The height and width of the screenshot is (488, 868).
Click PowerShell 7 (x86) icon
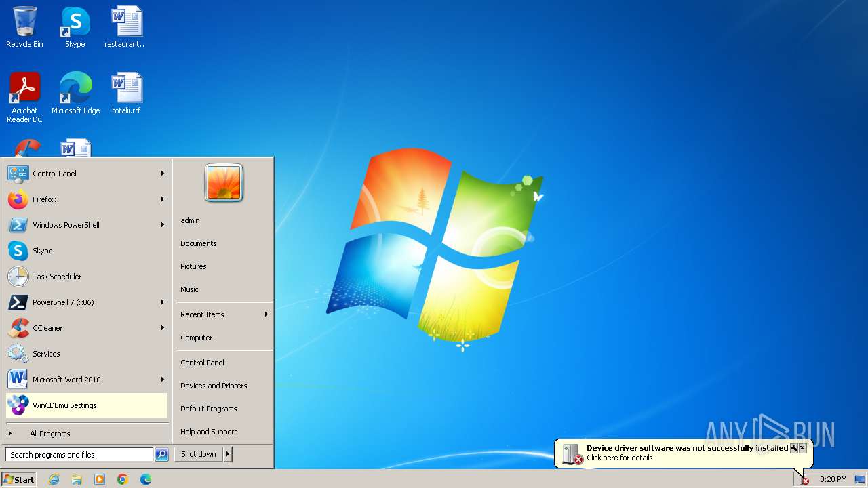pos(18,302)
